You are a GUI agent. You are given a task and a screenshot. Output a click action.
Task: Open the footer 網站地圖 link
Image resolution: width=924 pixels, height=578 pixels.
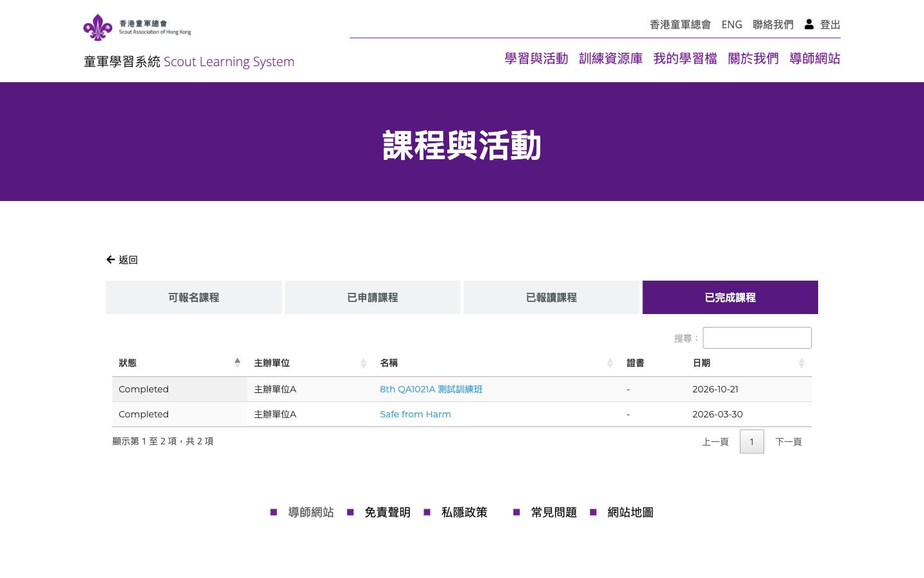[631, 512]
